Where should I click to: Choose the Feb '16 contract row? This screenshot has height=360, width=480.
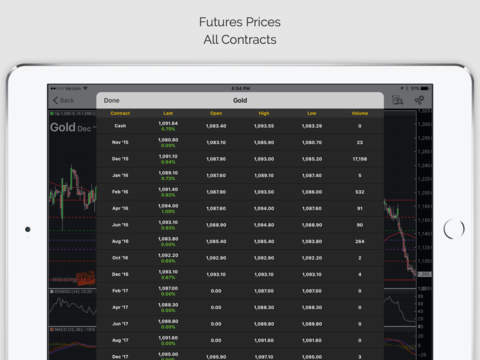click(240, 192)
